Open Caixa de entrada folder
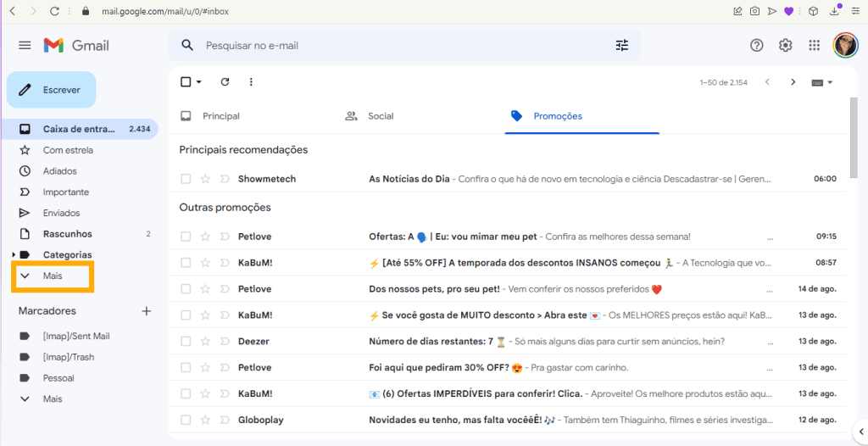This screenshot has height=446, width=868. (79, 129)
